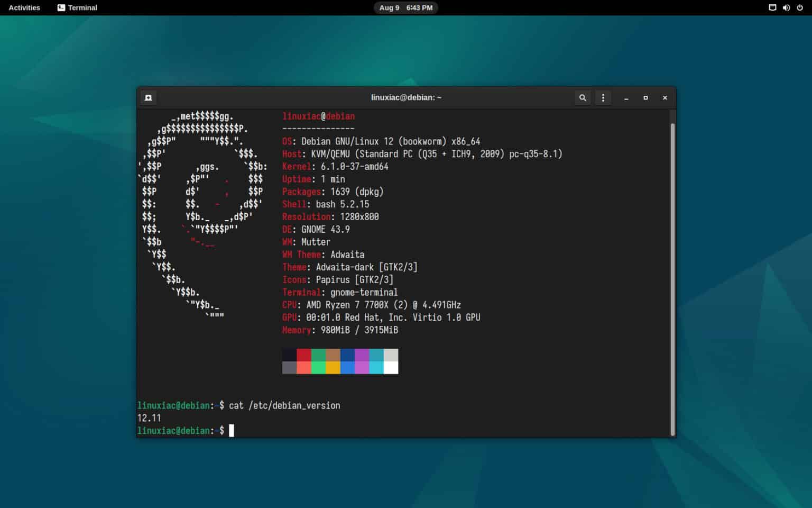Viewport: 812px width, 508px height.
Task: Click the terminal scrollbar on the right edge
Action: pyautogui.click(x=672, y=265)
